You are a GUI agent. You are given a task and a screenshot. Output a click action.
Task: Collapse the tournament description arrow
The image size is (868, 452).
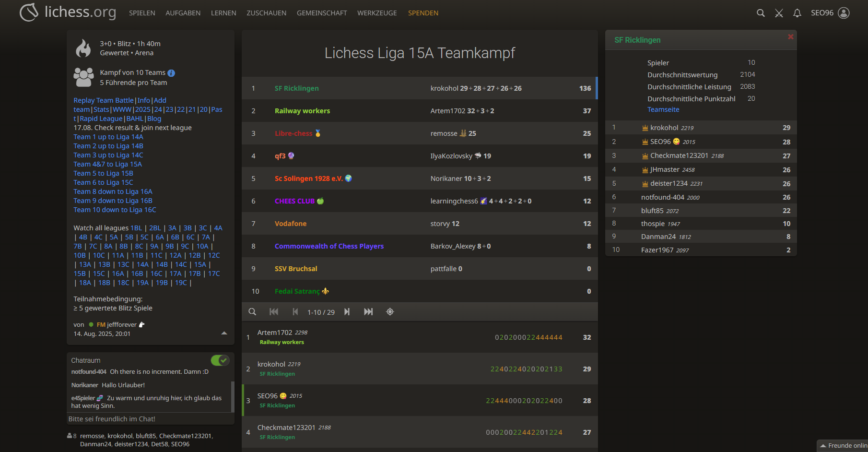click(224, 333)
